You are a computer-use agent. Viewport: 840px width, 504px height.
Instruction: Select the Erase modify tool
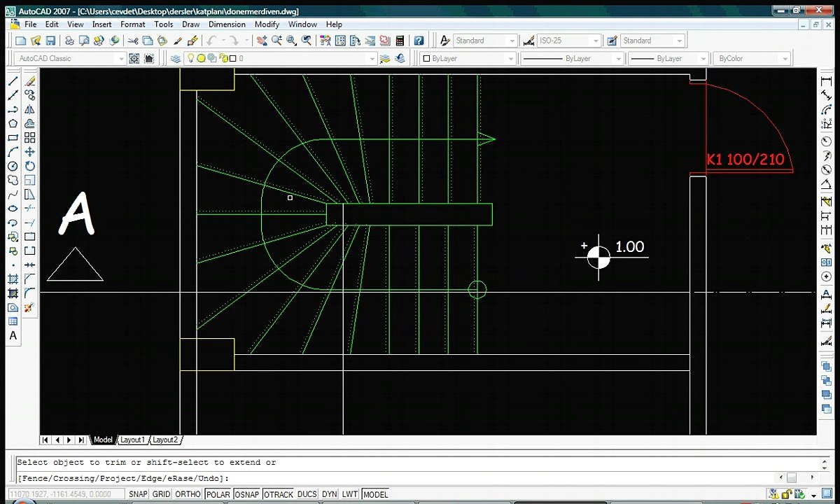coord(29,81)
